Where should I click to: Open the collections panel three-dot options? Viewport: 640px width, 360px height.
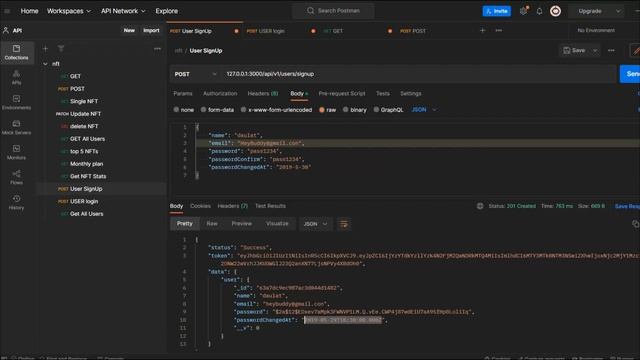click(157, 49)
